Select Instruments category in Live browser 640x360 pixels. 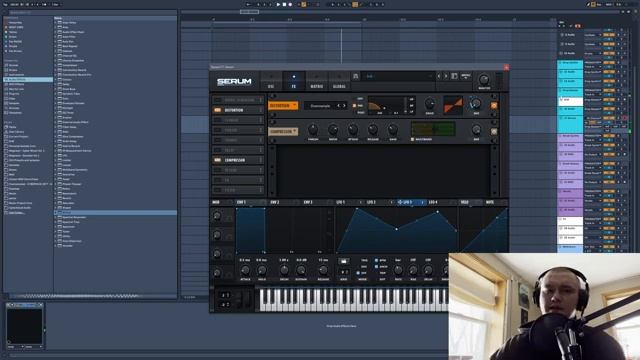pos(16,75)
